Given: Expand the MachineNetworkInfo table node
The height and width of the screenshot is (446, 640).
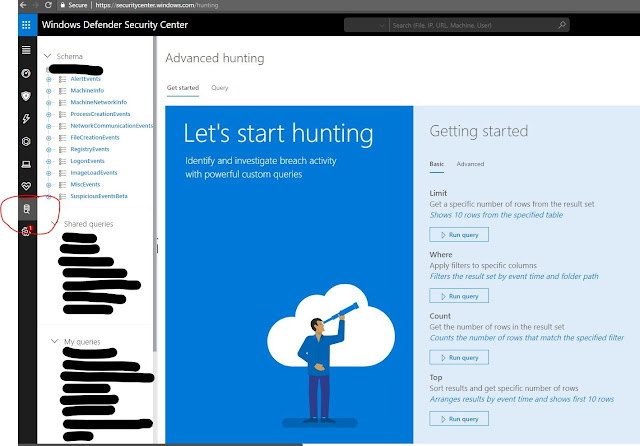Looking at the screenshot, I should [49, 103].
